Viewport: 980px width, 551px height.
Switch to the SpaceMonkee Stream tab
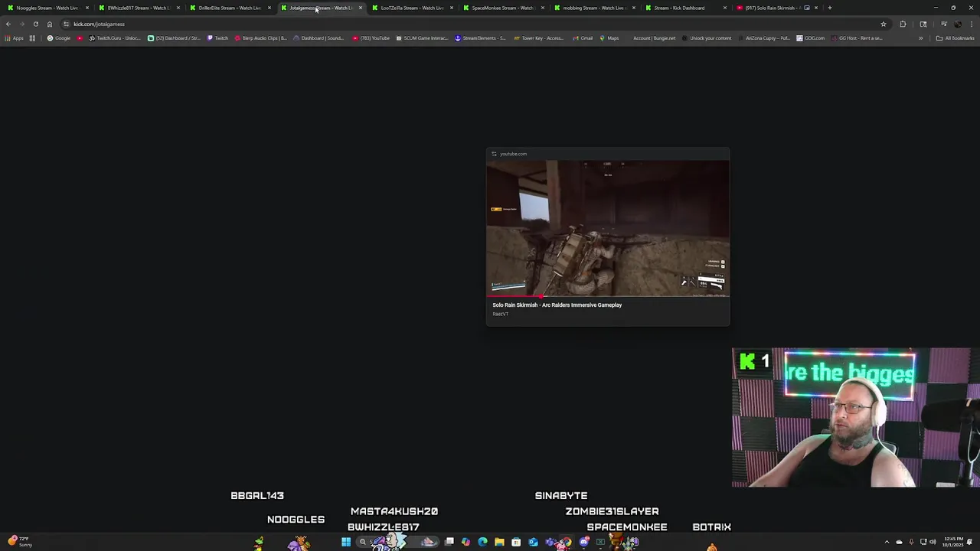[501, 8]
